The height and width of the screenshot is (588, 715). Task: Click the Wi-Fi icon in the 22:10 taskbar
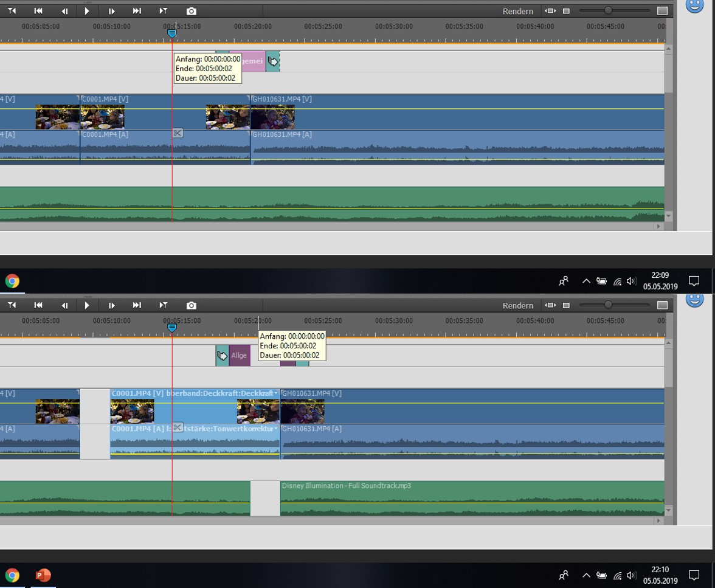click(x=617, y=576)
